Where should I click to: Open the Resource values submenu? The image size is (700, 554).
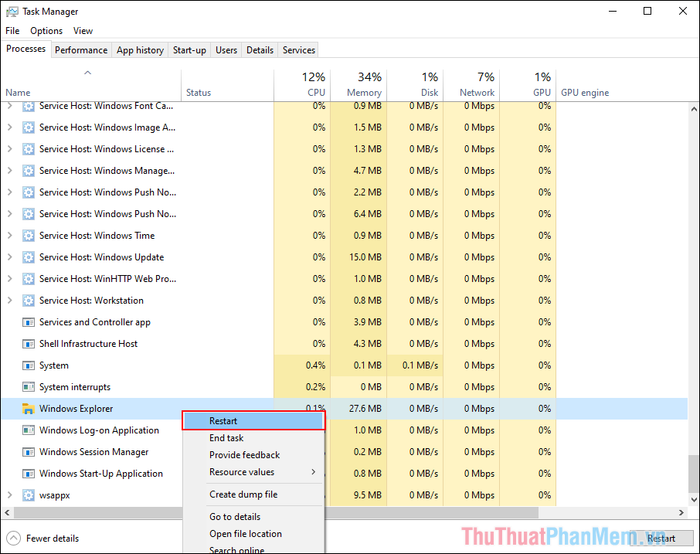point(253,472)
